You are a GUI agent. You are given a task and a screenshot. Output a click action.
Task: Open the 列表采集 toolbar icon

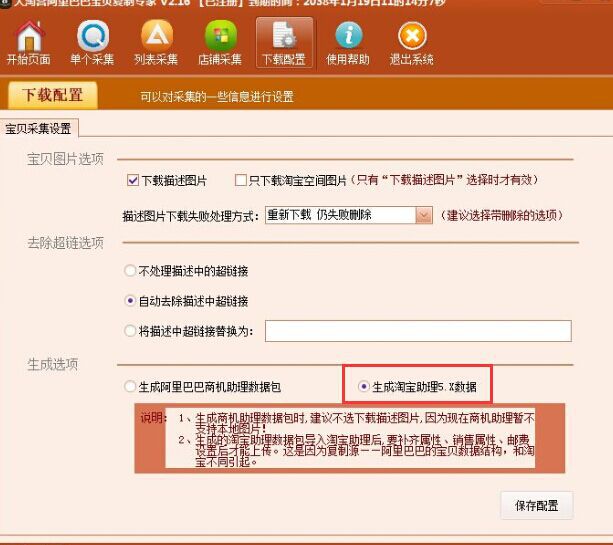[x=156, y=43]
